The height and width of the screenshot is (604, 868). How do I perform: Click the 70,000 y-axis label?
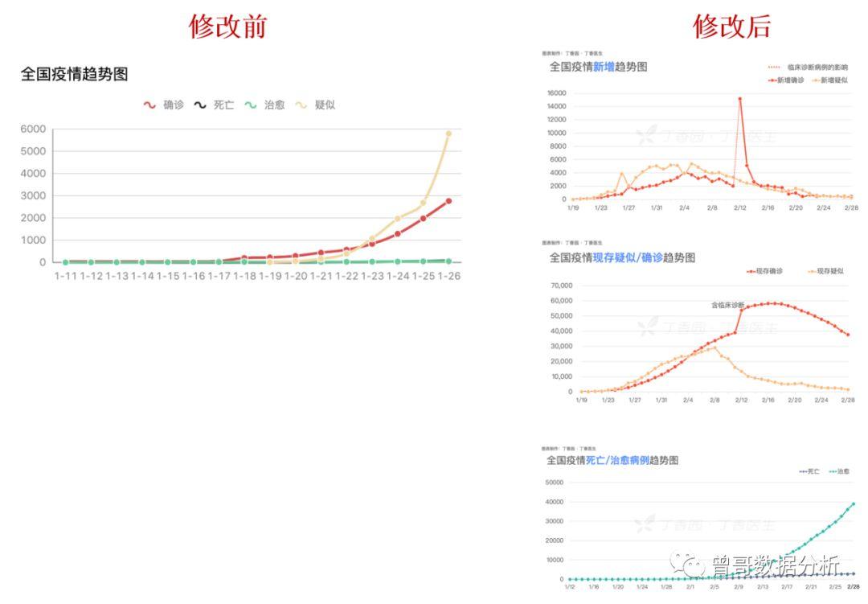point(561,286)
